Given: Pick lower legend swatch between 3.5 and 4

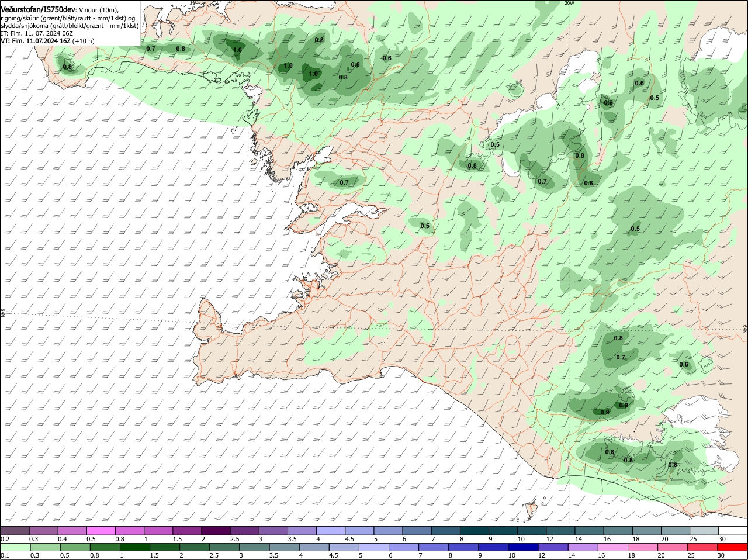Looking at the screenshot, I should click(x=283, y=547).
